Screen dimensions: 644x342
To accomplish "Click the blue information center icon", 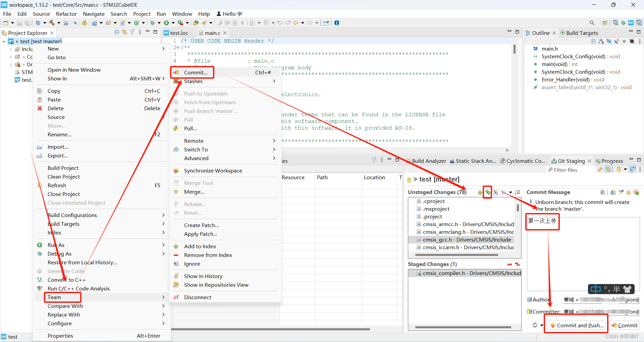I will pyautogui.click(x=337, y=23).
